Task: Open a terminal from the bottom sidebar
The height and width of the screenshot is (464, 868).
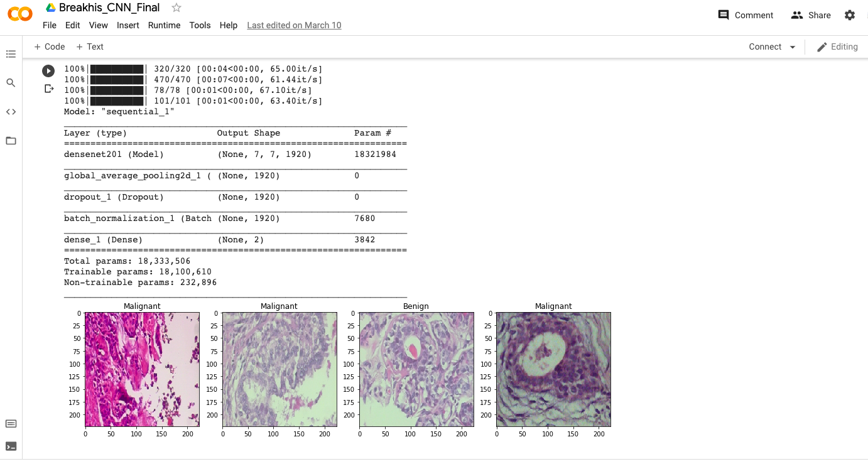Action: point(11,447)
